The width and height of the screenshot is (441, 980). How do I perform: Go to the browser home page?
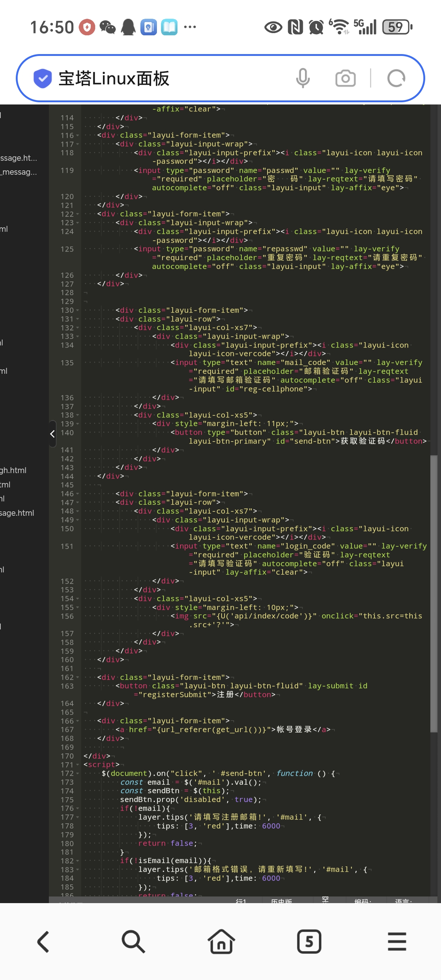[x=221, y=942]
